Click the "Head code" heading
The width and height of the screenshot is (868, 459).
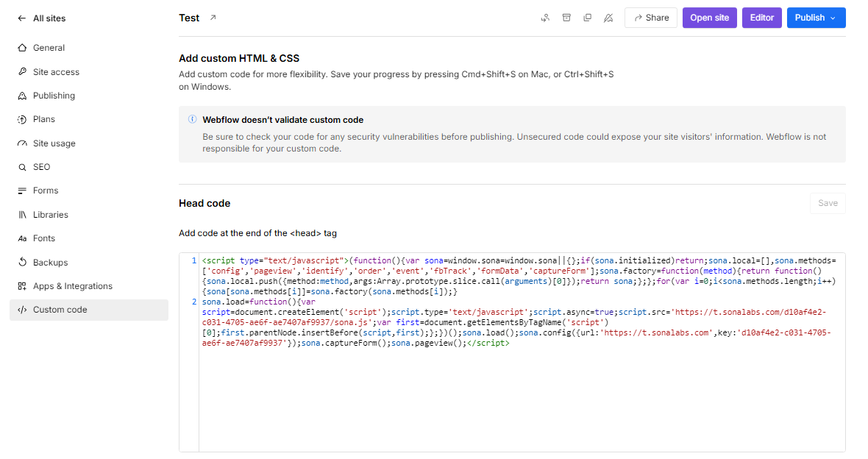coord(204,203)
